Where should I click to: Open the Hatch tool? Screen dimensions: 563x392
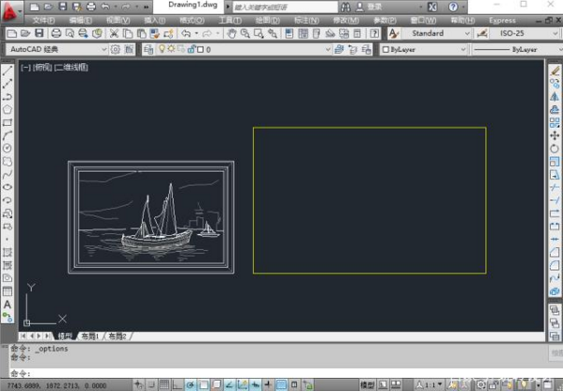[x=8, y=252]
